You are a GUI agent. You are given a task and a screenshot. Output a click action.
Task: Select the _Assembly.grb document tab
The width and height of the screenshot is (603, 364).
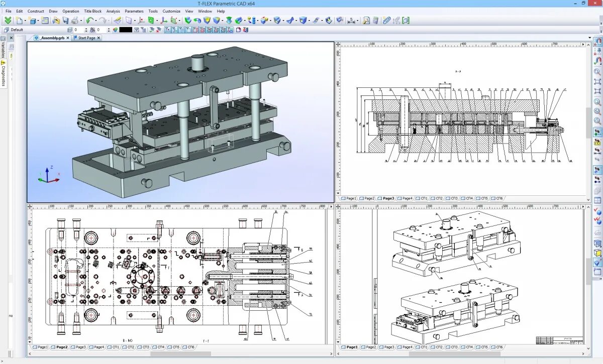(x=52, y=38)
